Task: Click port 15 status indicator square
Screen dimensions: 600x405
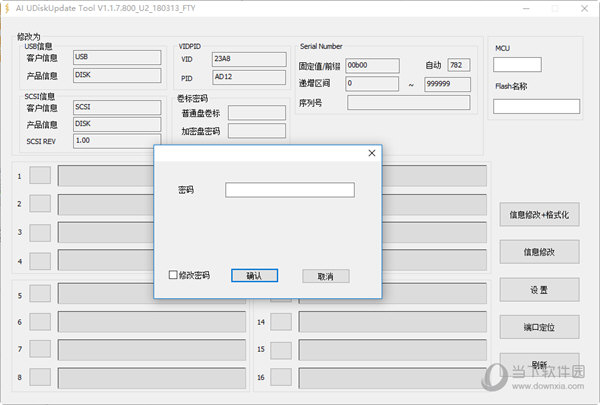Action: tap(281, 350)
